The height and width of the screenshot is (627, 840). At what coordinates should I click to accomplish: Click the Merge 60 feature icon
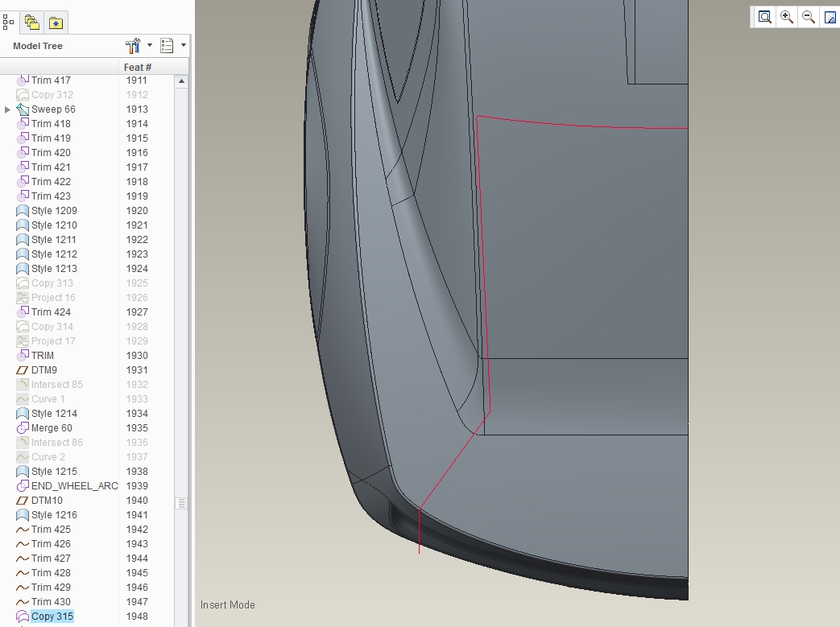(x=23, y=428)
